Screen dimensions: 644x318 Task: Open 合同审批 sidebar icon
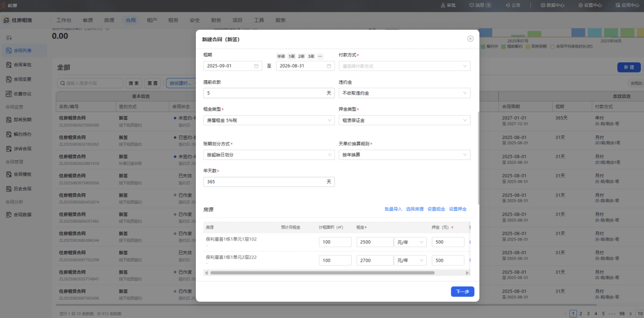coord(9,65)
